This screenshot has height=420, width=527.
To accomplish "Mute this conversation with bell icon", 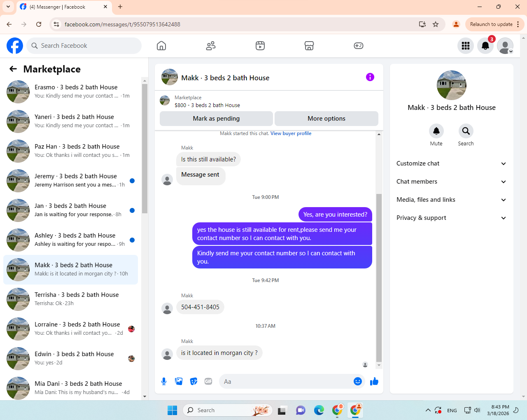I will click(x=436, y=131).
